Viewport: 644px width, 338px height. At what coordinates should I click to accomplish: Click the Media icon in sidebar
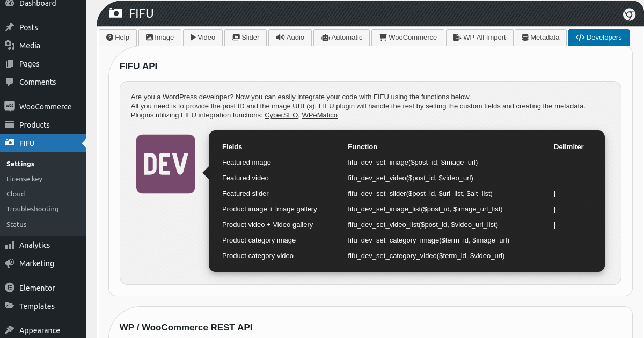10,46
